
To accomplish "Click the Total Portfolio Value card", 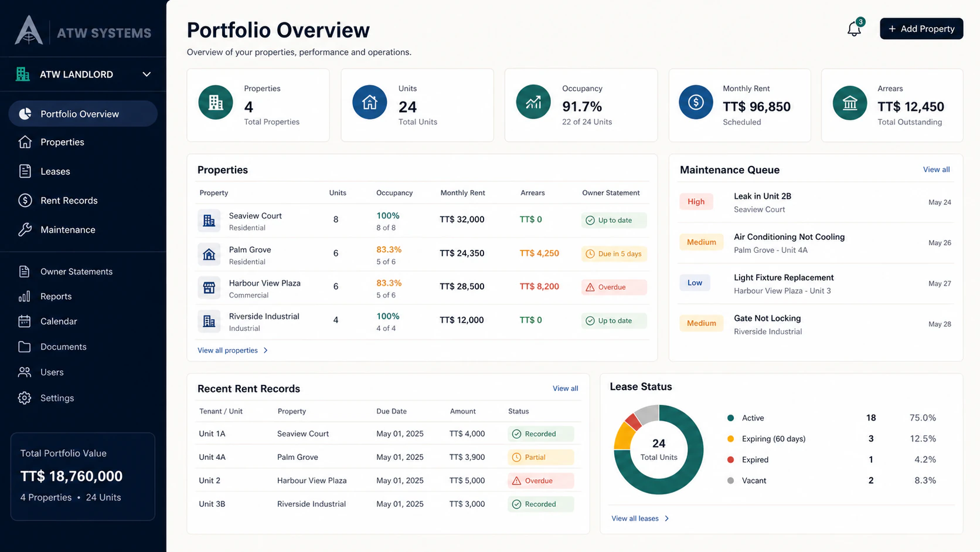I will (x=83, y=476).
